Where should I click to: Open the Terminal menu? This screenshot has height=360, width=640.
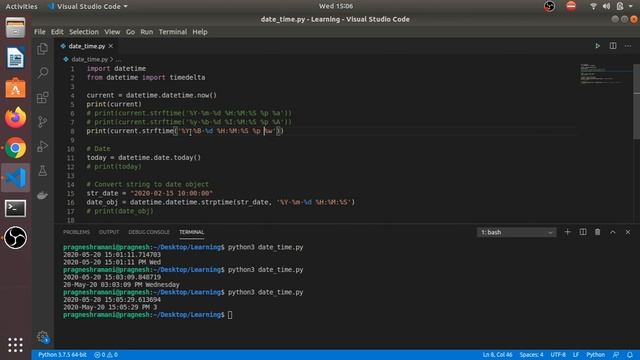[x=173, y=32]
